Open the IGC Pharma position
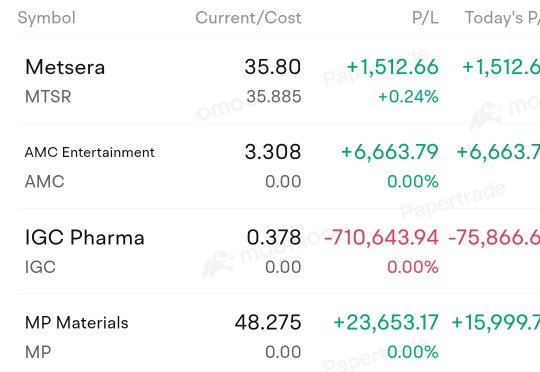This screenshot has height=372, width=540. tap(278, 251)
